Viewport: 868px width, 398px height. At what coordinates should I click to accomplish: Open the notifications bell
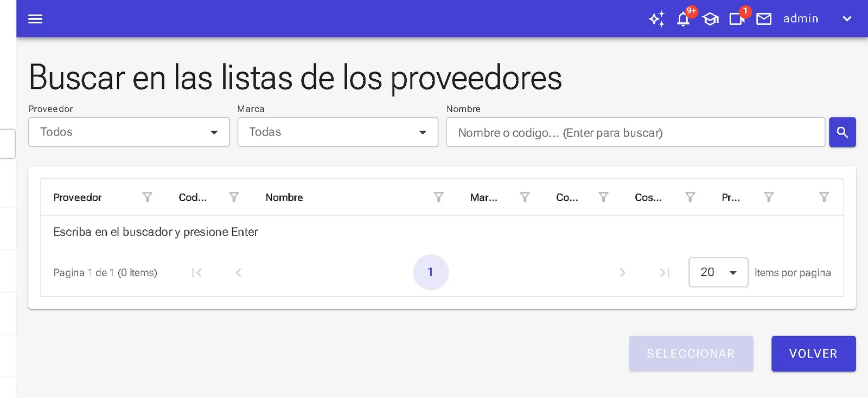(684, 19)
